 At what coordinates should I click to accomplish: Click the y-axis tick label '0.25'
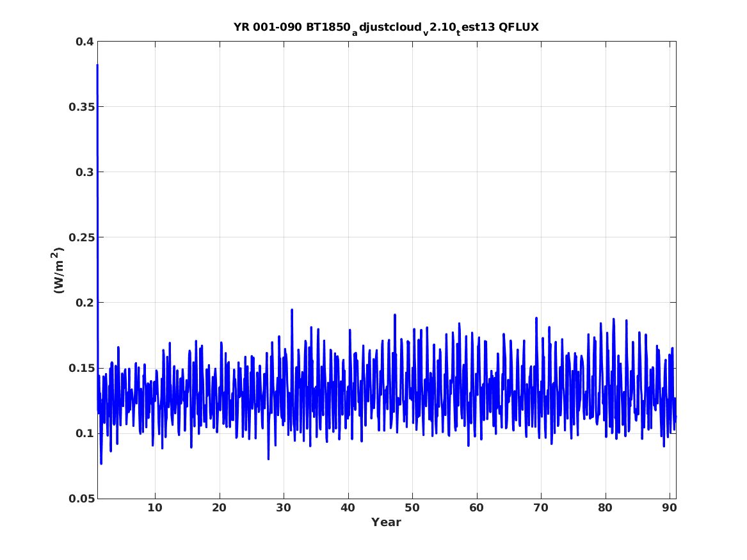tap(81, 237)
